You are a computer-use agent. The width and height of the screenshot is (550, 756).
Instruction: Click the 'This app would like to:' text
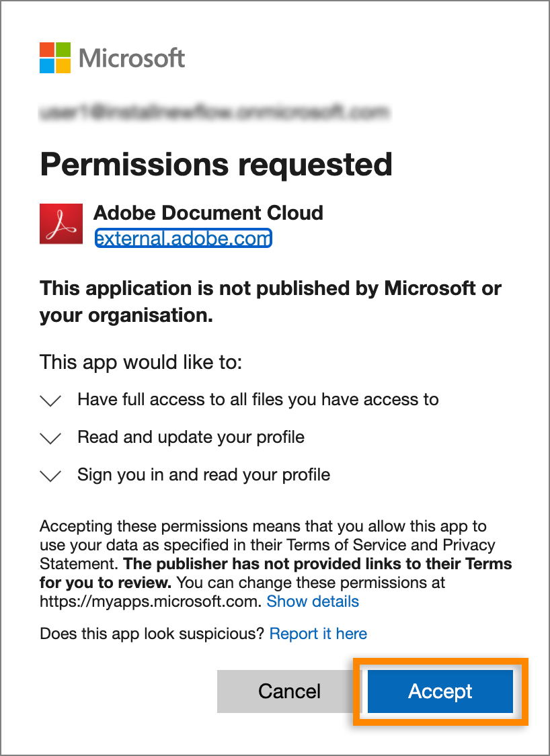[x=141, y=362]
